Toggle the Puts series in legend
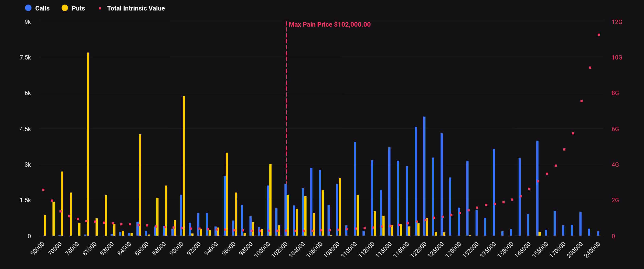The image size is (644, 269). pos(78,8)
